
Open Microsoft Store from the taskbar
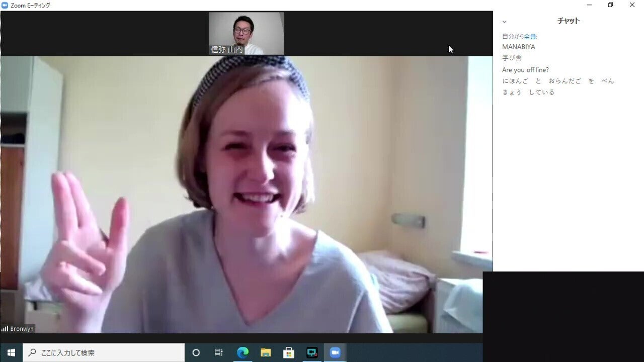[289, 352]
